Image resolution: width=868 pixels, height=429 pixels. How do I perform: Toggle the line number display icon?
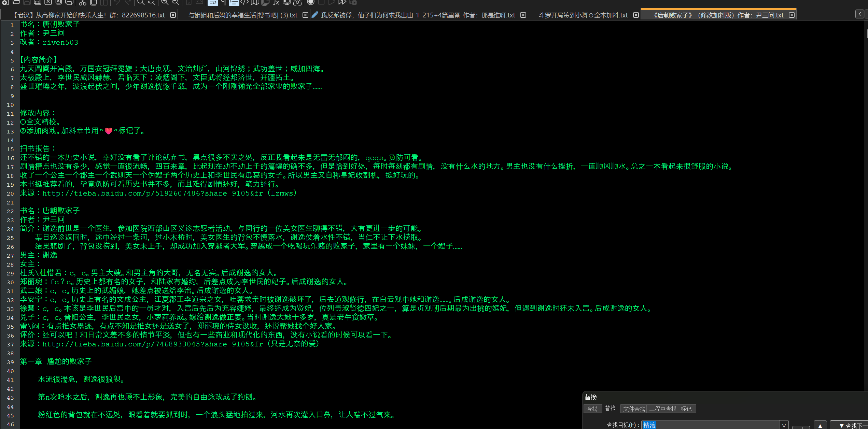[x=234, y=2]
